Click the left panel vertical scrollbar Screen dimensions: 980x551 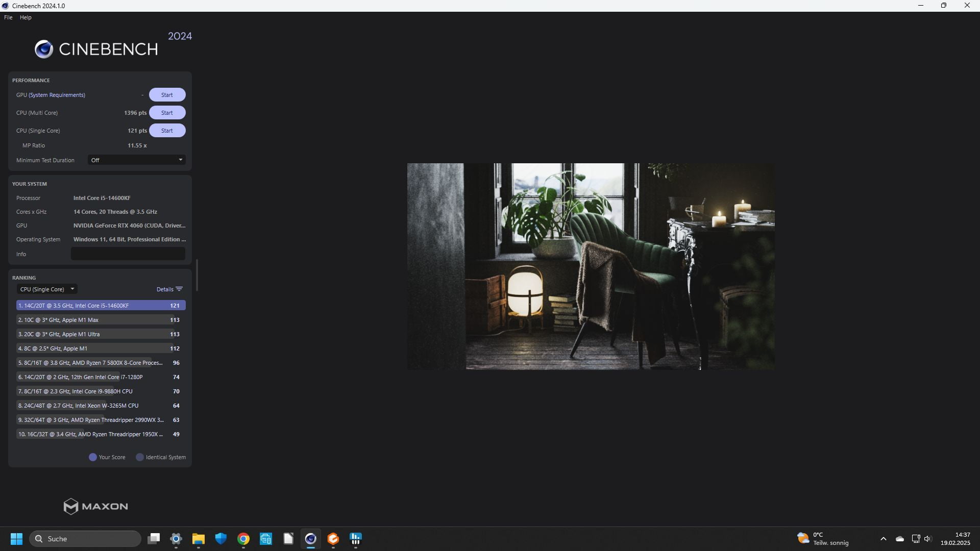point(197,275)
